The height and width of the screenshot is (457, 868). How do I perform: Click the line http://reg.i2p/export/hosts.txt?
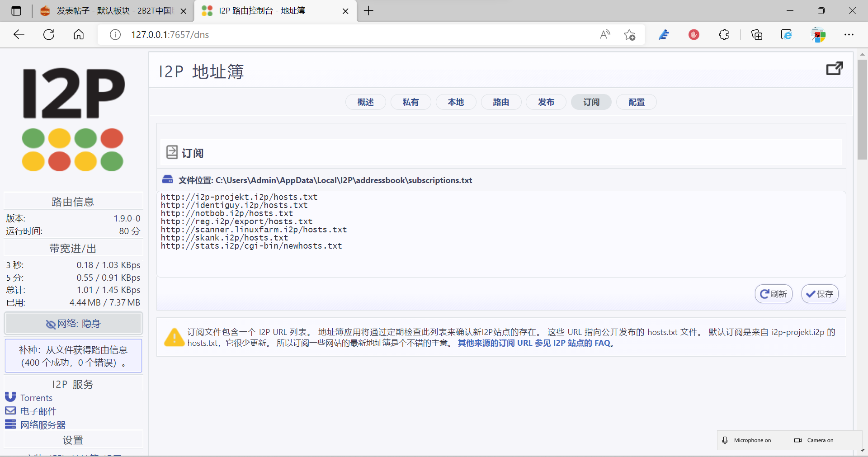coord(237,221)
